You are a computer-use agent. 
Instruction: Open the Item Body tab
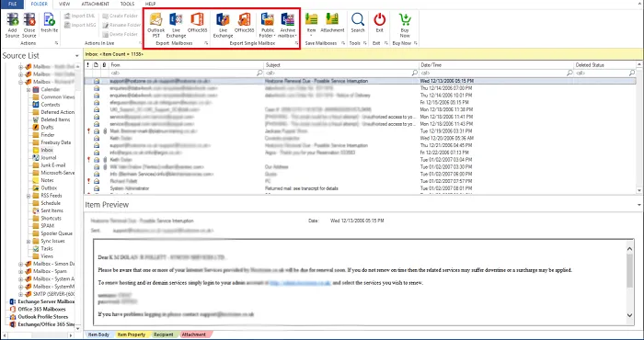99,334
